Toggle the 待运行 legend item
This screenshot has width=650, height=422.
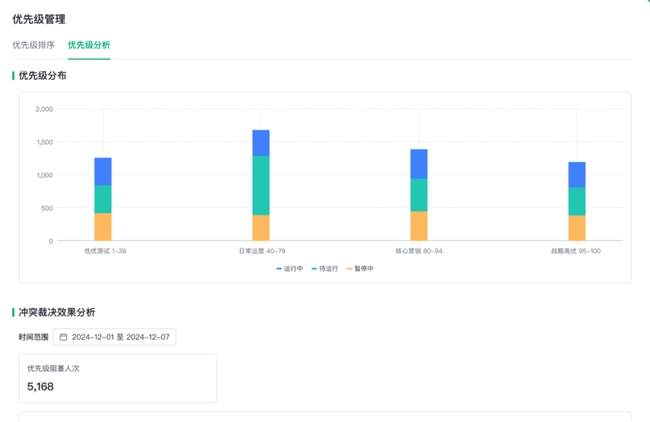[325, 268]
